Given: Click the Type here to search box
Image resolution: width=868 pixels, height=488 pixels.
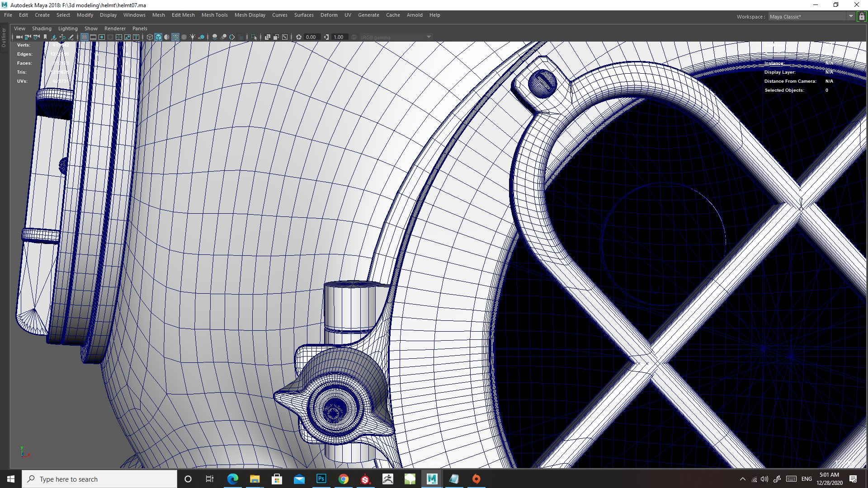Looking at the screenshot, I should pos(99,479).
